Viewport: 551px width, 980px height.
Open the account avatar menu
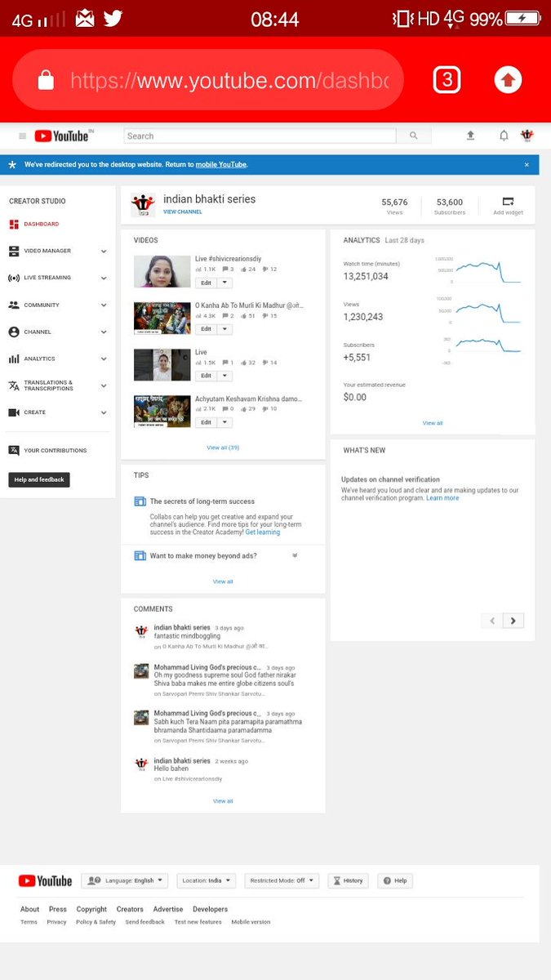click(x=527, y=136)
